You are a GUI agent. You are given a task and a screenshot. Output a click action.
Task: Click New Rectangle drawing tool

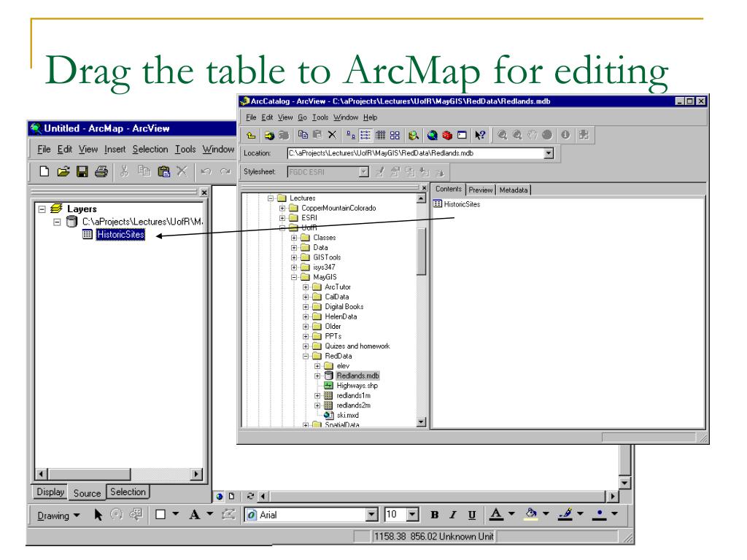(160, 515)
